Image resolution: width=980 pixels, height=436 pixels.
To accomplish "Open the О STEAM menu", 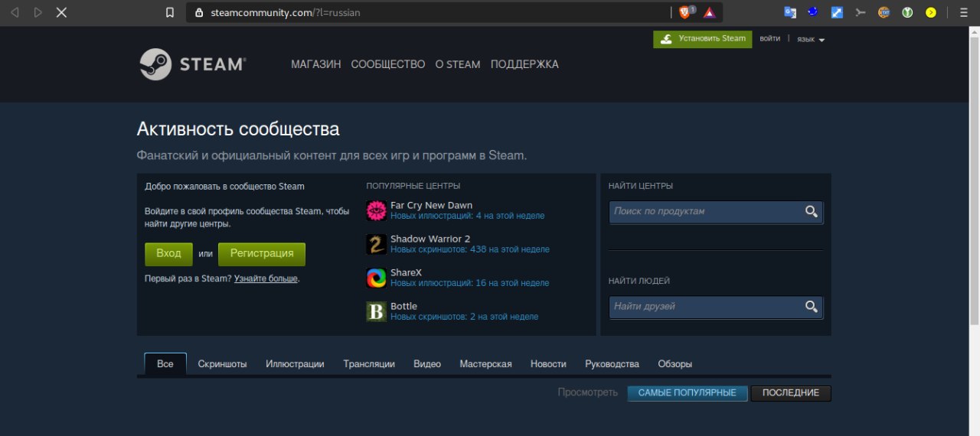I will tap(458, 64).
